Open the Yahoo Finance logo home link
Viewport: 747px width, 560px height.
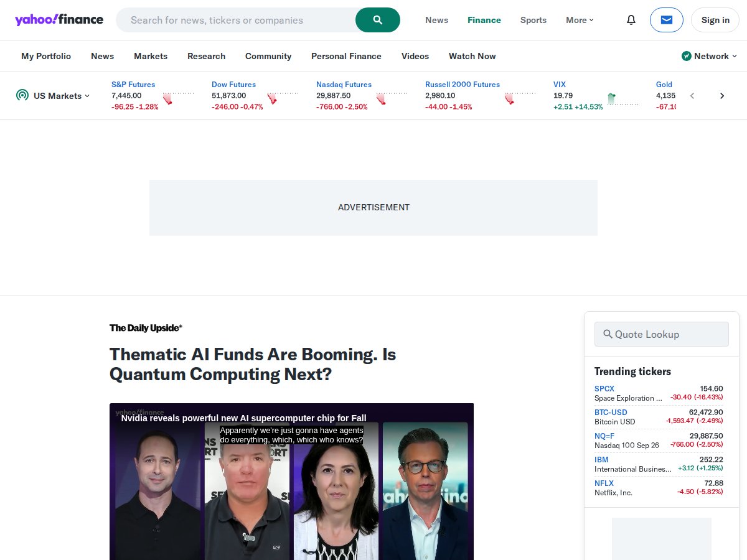(59, 19)
